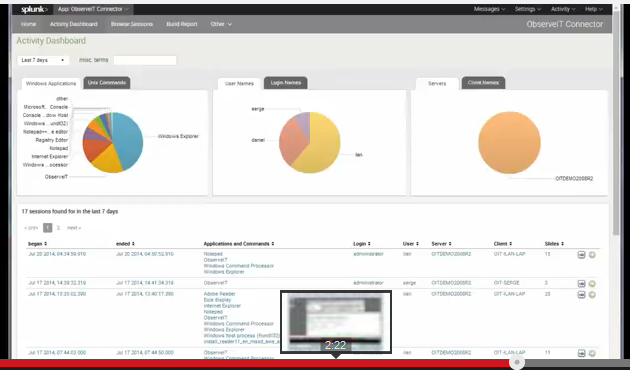This screenshot has width=630, height=370.
Task: Sort sessions by the Slides column
Action: (x=554, y=244)
